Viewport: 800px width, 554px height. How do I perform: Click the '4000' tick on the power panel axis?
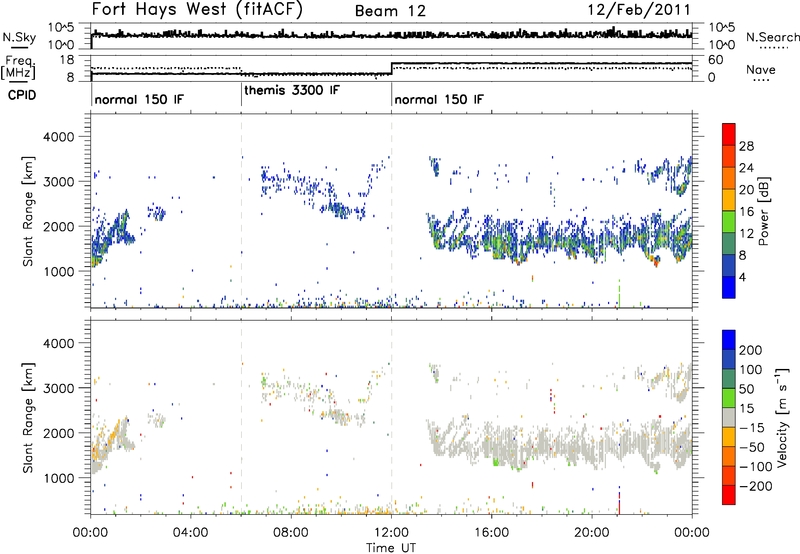[x=59, y=137]
